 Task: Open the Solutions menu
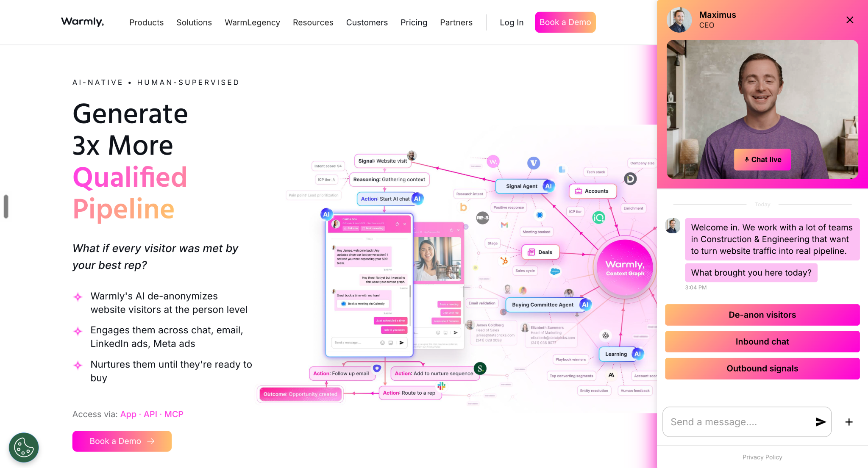click(x=194, y=22)
